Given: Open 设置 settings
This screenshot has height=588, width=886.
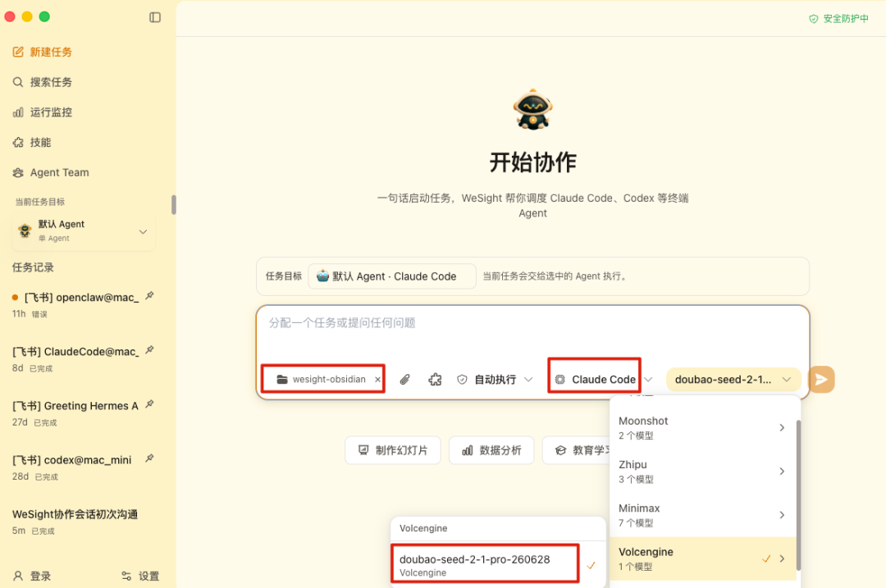Looking at the screenshot, I should pyautogui.click(x=141, y=576).
